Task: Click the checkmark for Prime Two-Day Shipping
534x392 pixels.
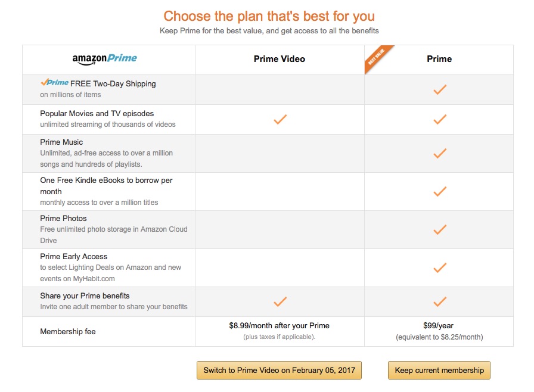Action: (x=439, y=89)
